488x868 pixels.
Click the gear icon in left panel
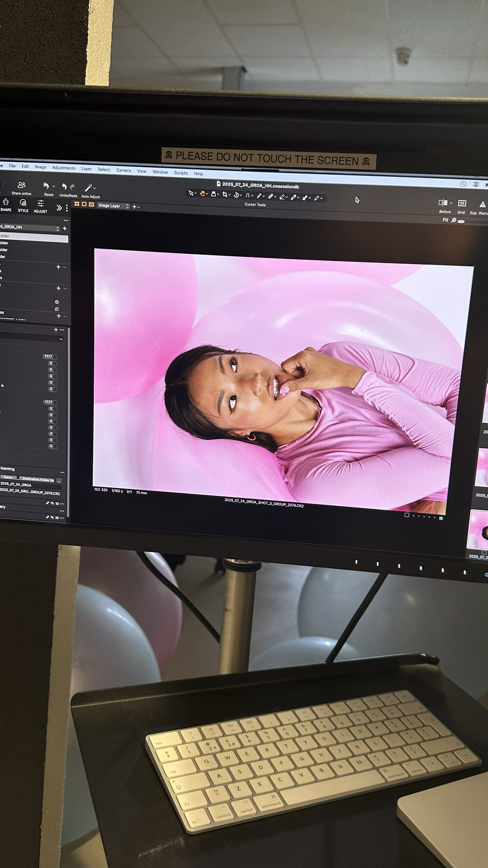coord(57,302)
